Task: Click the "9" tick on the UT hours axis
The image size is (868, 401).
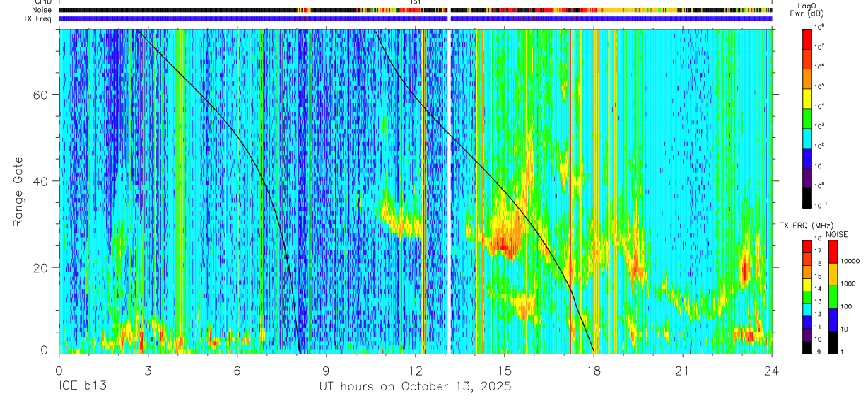Action: (x=326, y=371)
